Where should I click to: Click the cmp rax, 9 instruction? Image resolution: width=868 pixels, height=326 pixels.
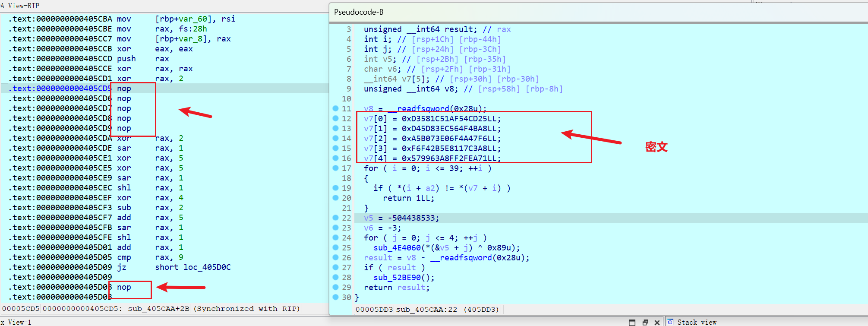tap(150, 257)
